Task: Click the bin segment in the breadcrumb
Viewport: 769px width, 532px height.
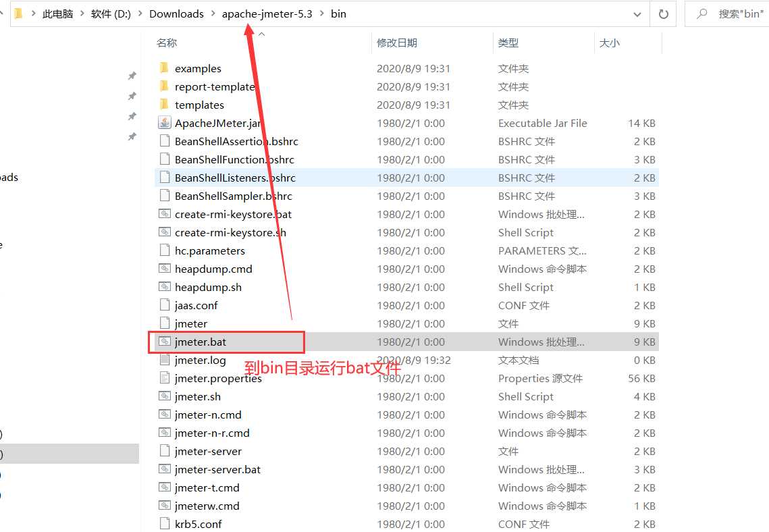Action: click(x=338, y=14)
